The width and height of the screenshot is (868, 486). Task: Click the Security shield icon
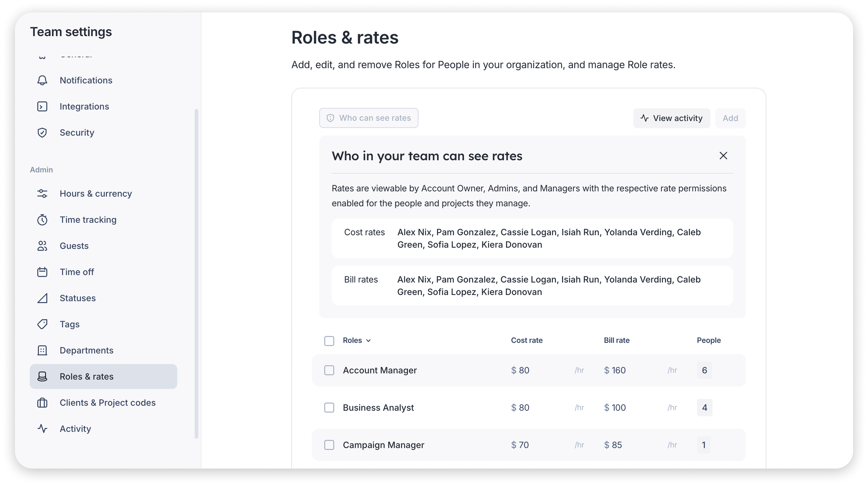coord(42,133)
